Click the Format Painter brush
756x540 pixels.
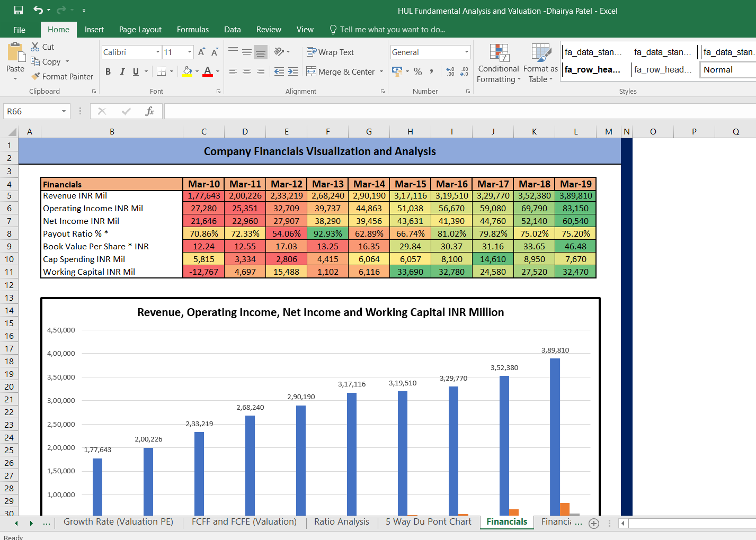(x=35, y=76)
